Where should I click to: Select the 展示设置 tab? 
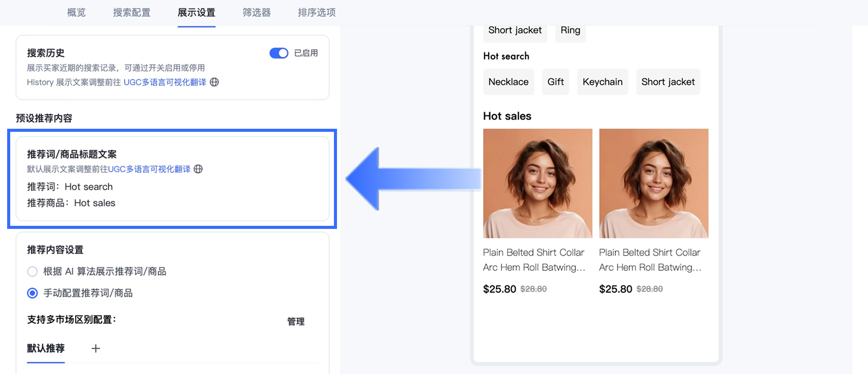pos(197,12)
